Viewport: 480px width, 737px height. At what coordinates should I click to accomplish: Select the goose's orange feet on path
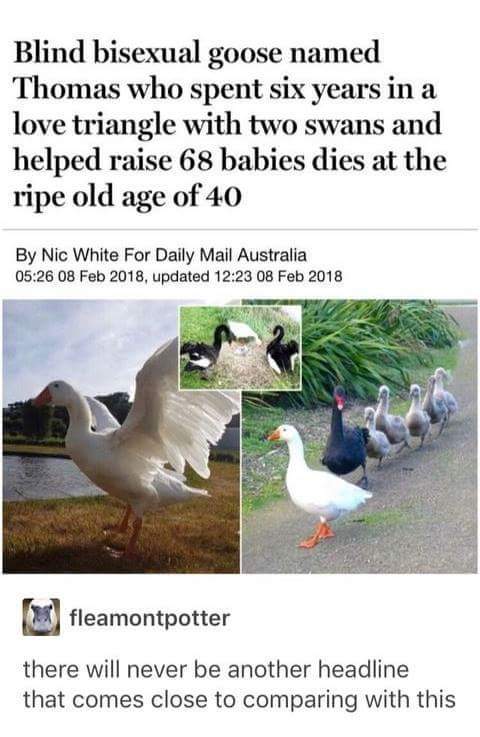[317, 535]
